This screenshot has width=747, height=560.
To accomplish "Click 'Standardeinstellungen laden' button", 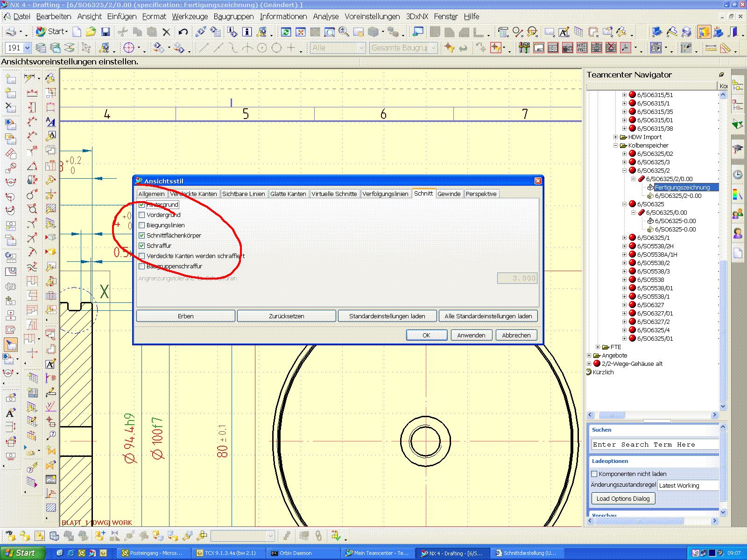I will pyautogui.click(x=388, y=316).
